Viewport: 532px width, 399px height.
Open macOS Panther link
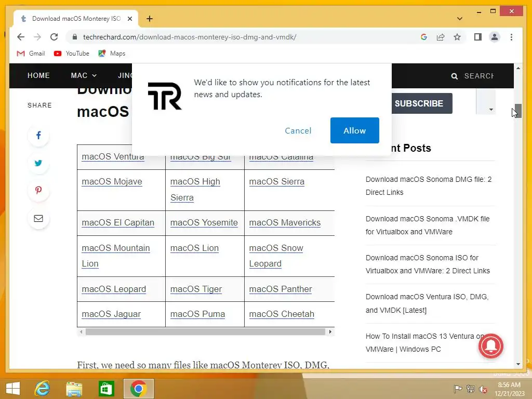click(280, 289)
